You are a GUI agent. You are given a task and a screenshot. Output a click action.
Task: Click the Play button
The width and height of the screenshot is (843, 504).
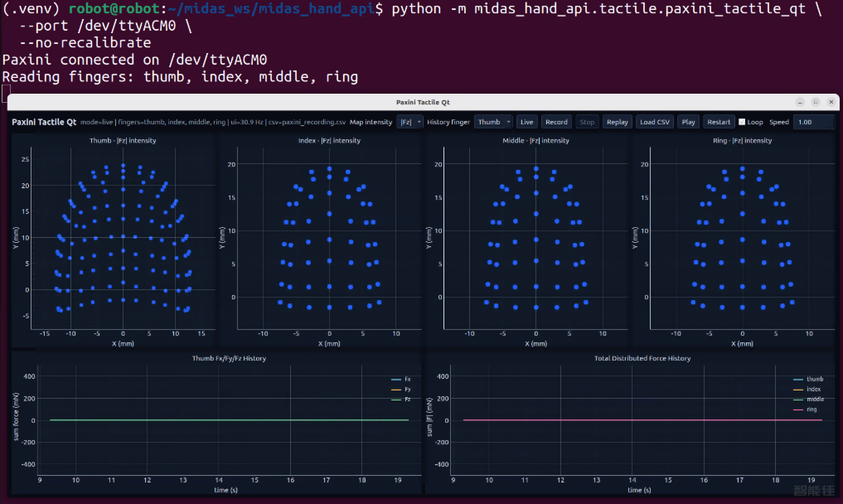click(688, 122)
